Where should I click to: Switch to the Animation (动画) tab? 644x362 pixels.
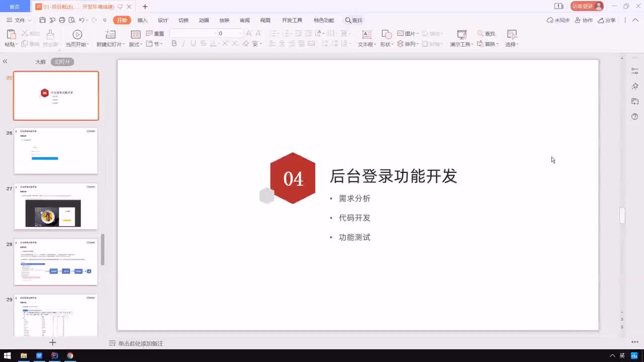pos(204,20)
